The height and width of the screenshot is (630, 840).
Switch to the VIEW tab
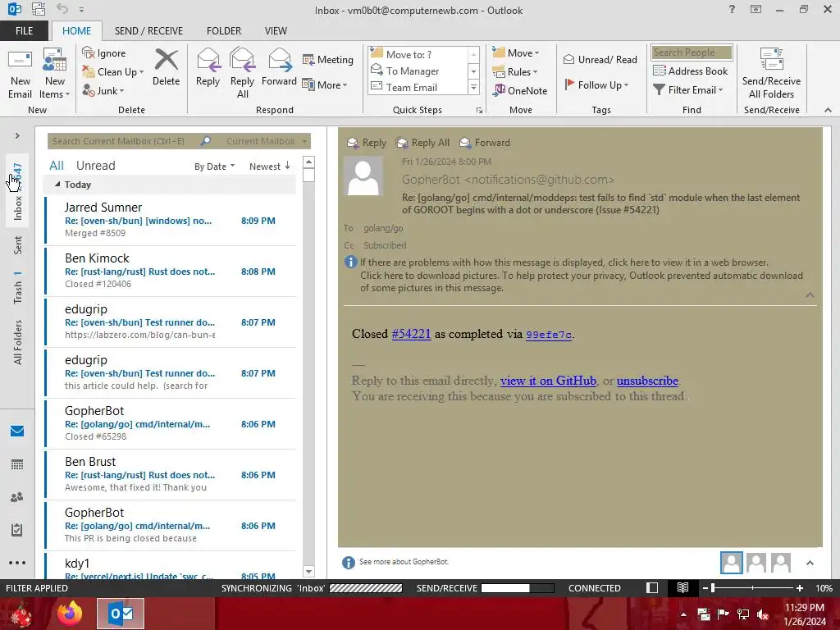[x=276, y=30]
